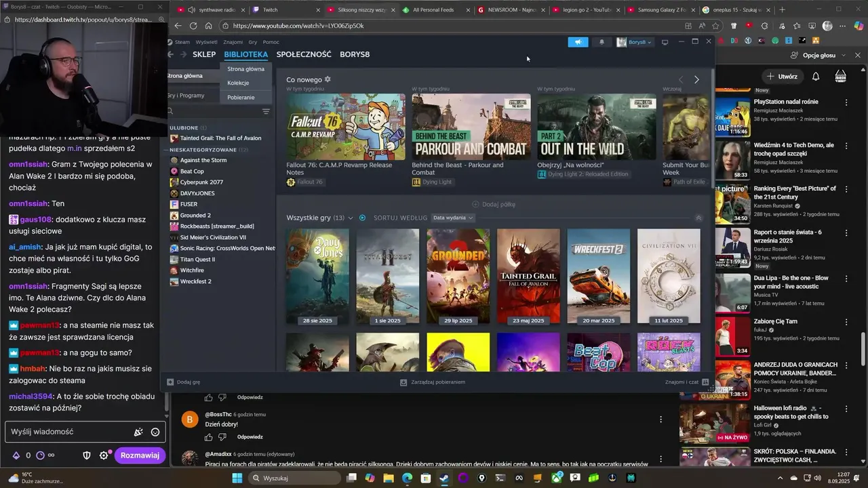Reload the YouTube page in browser
Image resolution: width=868 pixels, height=488 pixels.
point(193,26)
